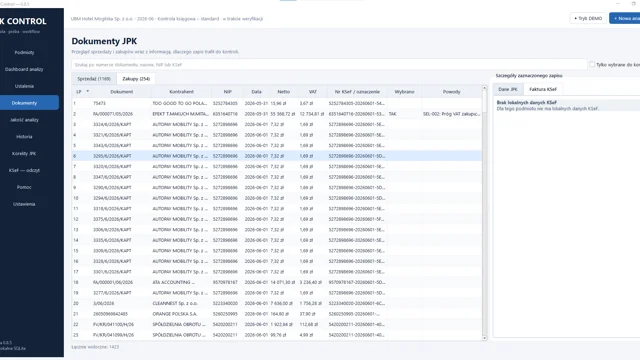This screenshot has width=640, height=360.
Task: Open KSeF — odczyt section
Action: point(24,170)
